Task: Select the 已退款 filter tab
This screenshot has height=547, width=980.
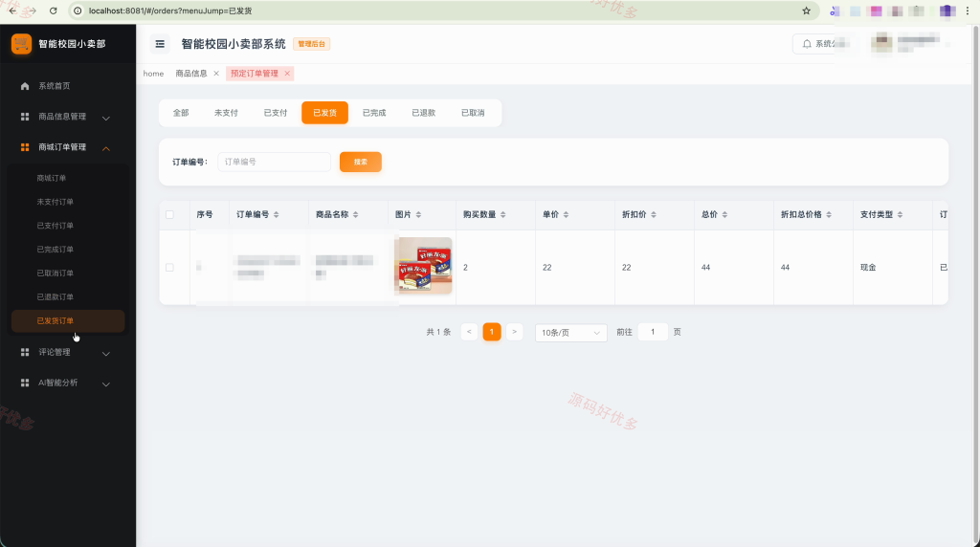Action: [424, 113]
